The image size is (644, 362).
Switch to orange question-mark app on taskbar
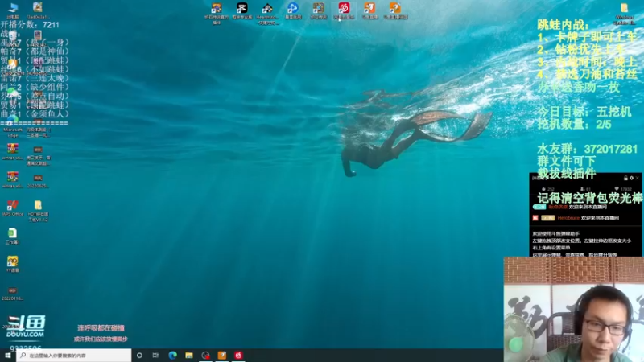click(222, 356)
